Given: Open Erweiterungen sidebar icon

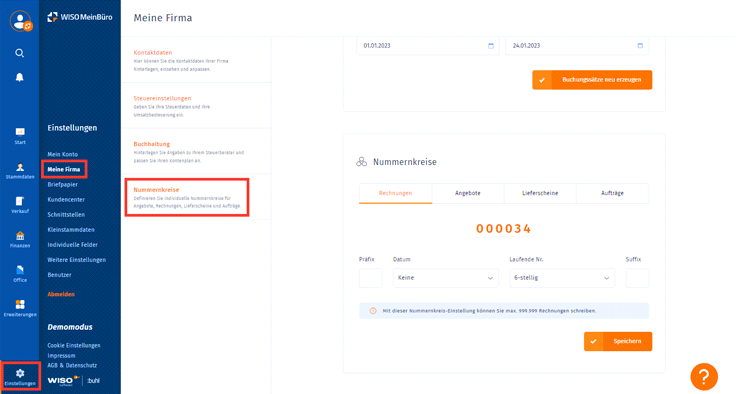Looking at the screenshot, I should pyautogui.click(x=20, y=308).
